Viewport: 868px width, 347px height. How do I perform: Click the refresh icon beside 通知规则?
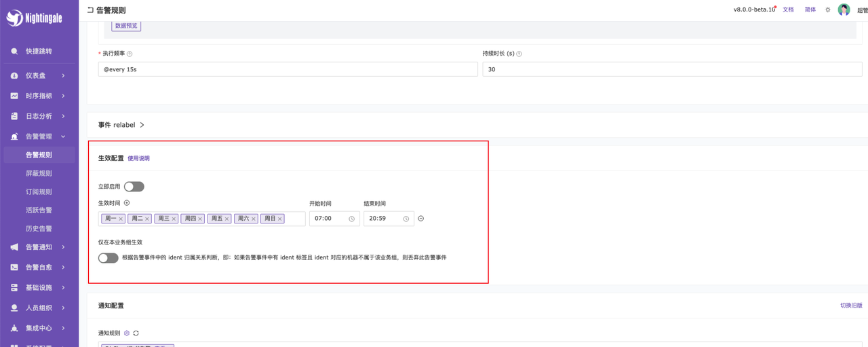click(136, 333)
